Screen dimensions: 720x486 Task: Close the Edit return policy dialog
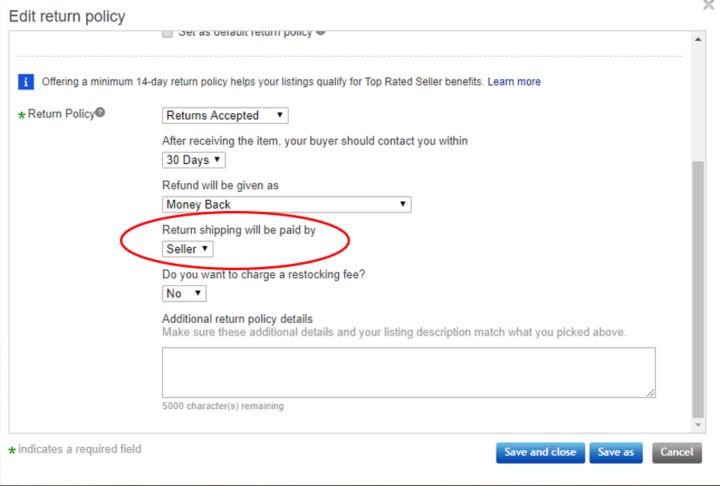tap(709, 5)
